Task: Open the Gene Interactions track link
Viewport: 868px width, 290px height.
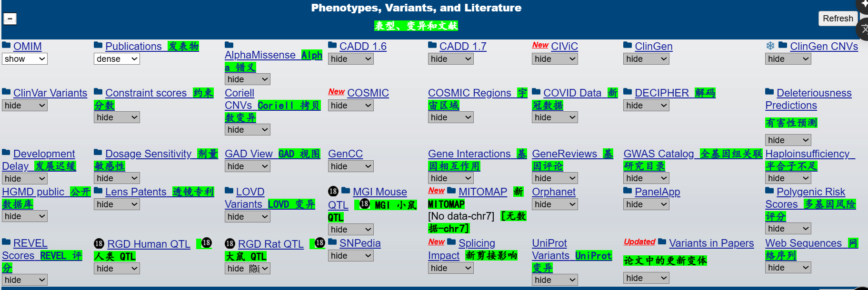Action: 469,154
